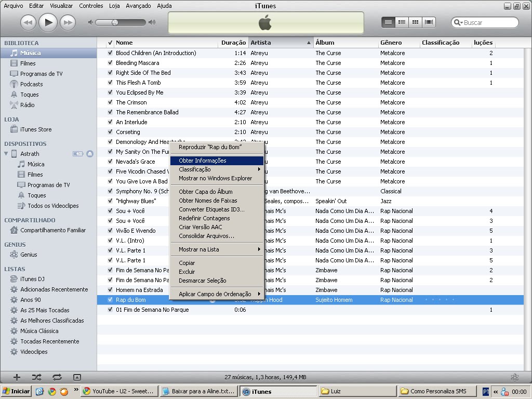Skip to next track button
Viewport: 532px width, 399px height.
68,23
